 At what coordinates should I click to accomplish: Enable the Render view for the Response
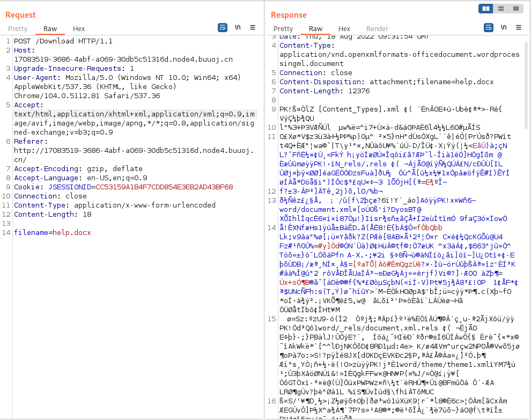(x=377, y=29)
